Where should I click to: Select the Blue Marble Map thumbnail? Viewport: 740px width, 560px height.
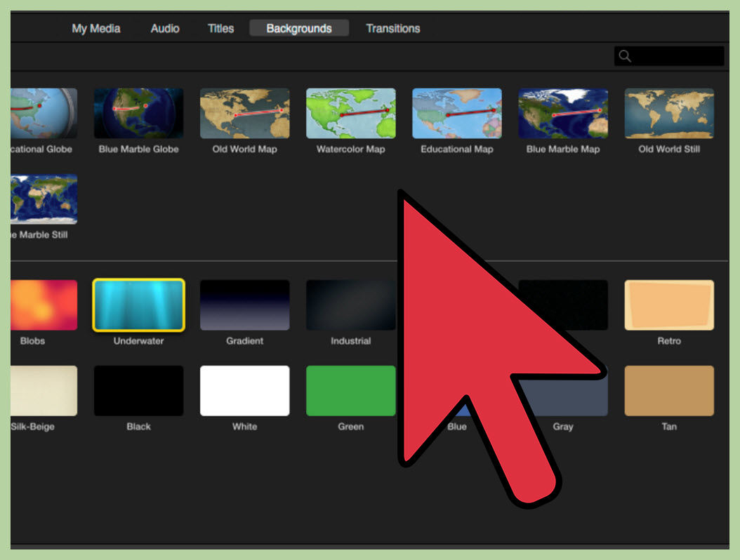[563, 113]
